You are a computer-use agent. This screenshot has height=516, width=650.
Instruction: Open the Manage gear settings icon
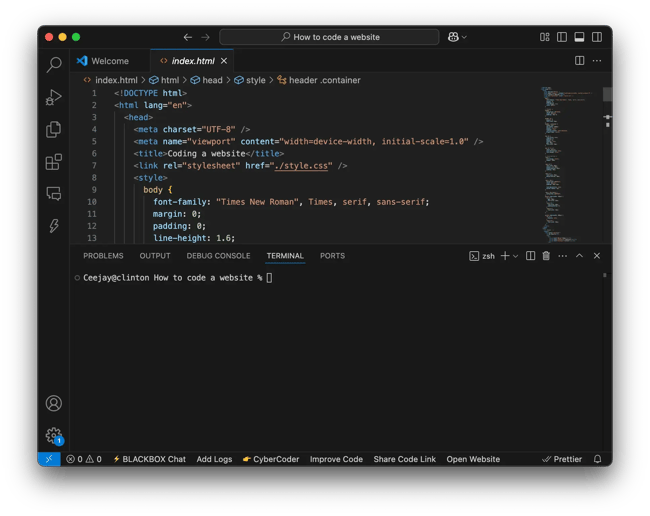click(54, 435)
